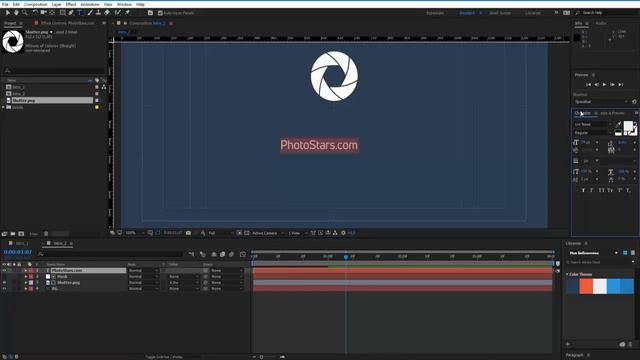Open the Preview Shortcut Spacebar dropdown
This screenshot has height=360, width=640.
coord(601,102)
